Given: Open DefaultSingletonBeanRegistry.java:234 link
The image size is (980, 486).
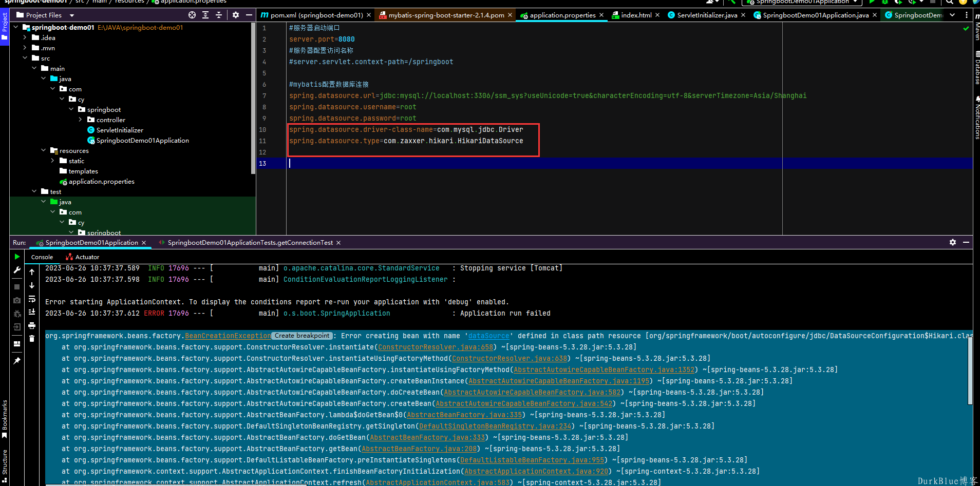Looking at the screenshot, I should 495,426.
